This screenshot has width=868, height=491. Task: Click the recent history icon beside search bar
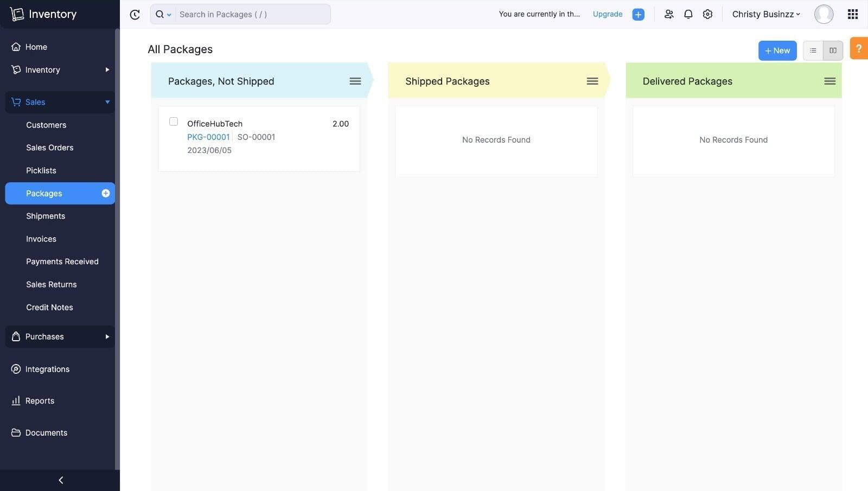pyautogui.click(x=135, y=14)
